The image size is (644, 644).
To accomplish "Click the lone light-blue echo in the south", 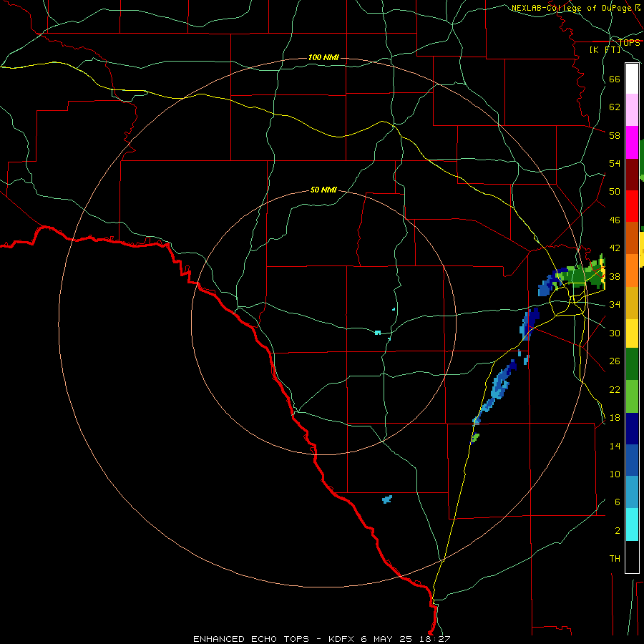I will 387,499.
